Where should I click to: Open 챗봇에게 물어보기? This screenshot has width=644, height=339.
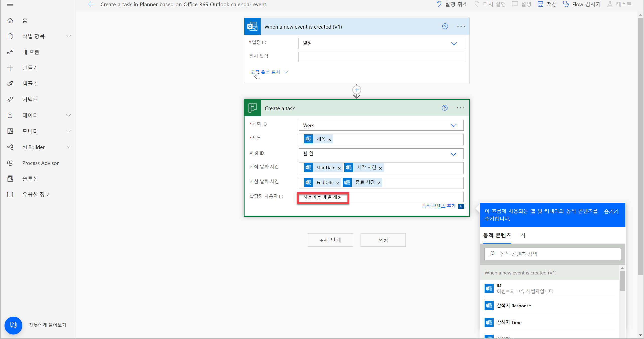point(47,325)
